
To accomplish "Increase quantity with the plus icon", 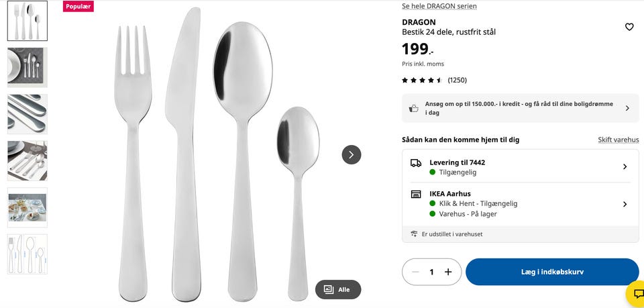I will [x=448, y=272].
